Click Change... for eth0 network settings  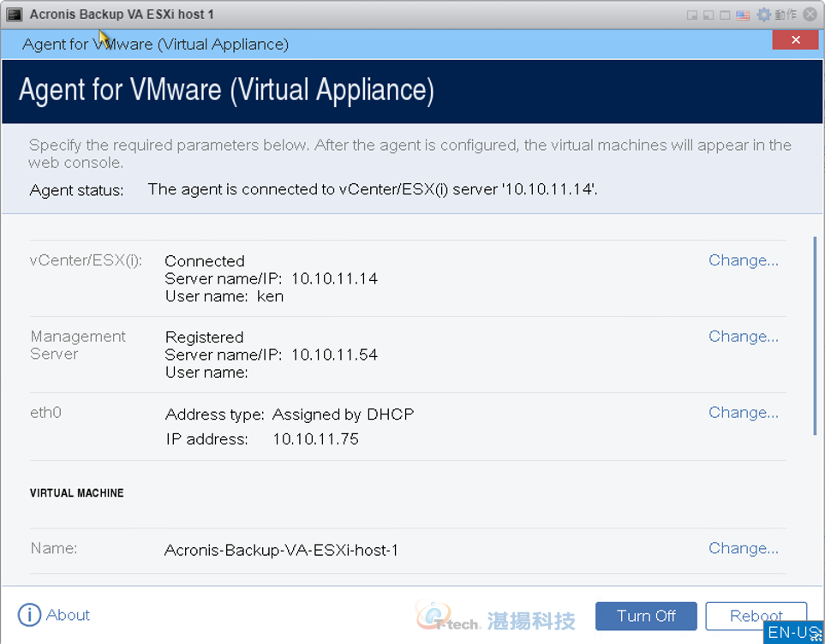coord(743,413)
